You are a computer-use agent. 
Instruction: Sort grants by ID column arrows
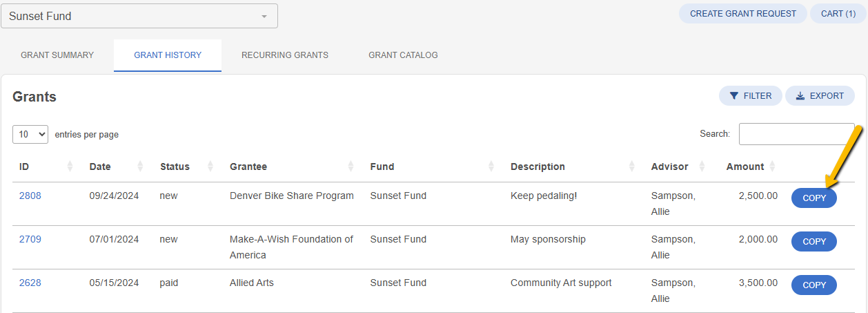coord(70,167)
